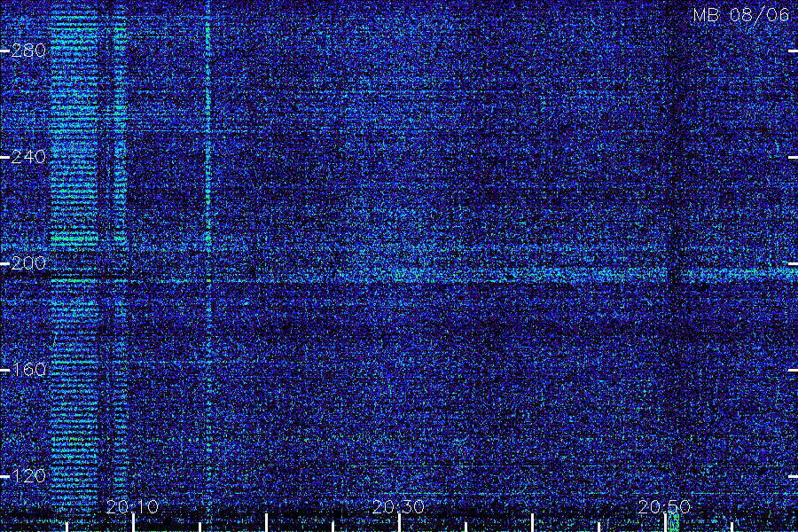Click the 280 frequency axis label
Screen dimensions: 798x532
28,51
